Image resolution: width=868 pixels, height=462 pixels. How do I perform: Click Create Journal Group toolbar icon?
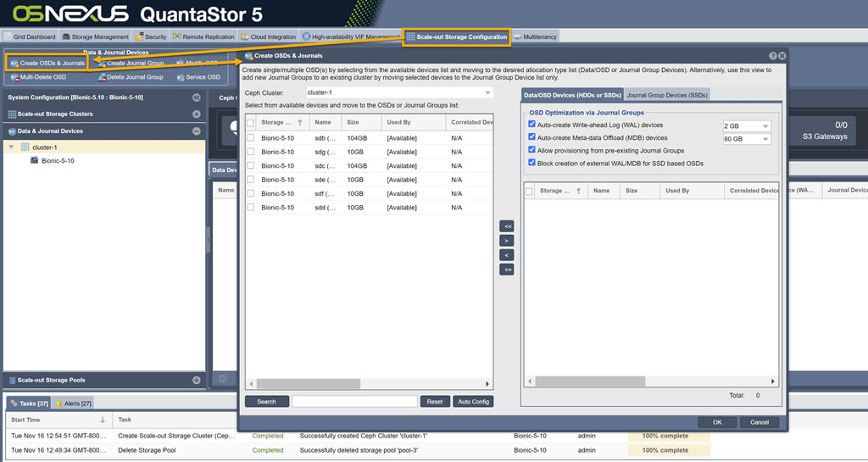tap(103, 64)
